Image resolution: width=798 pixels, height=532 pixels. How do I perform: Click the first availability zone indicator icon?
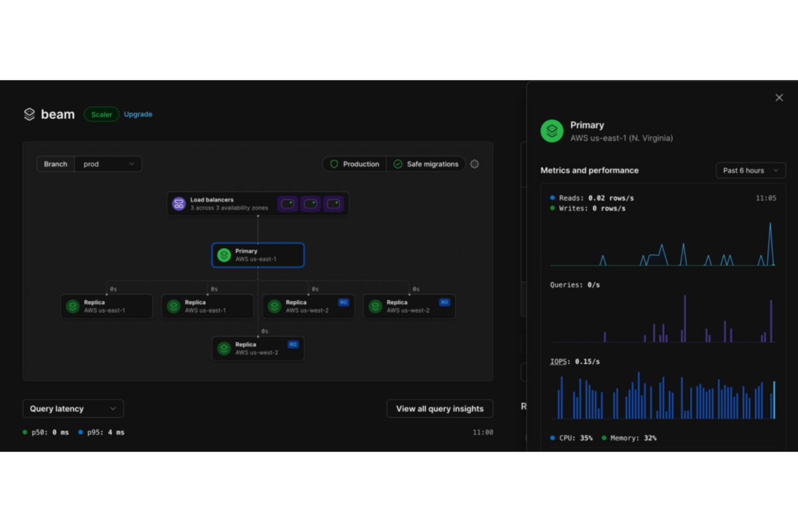tap(287, 204)
